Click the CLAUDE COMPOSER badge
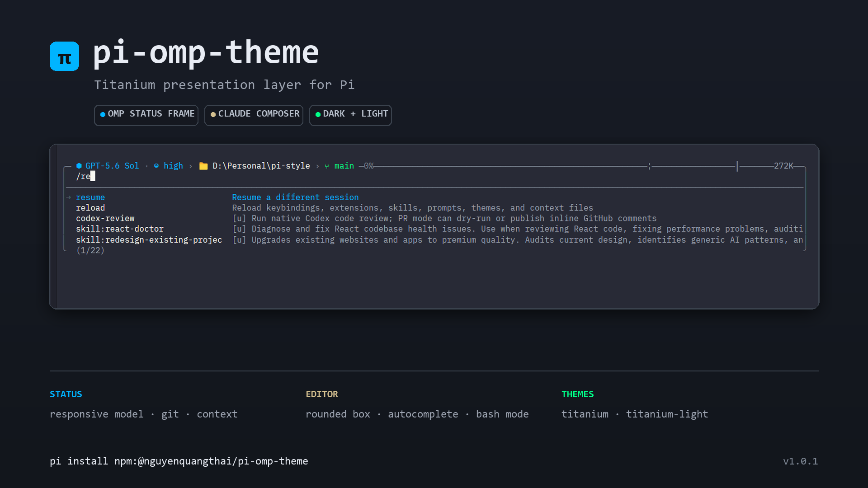The width and height of the screenshot is (868, 488). click(254, 115)
